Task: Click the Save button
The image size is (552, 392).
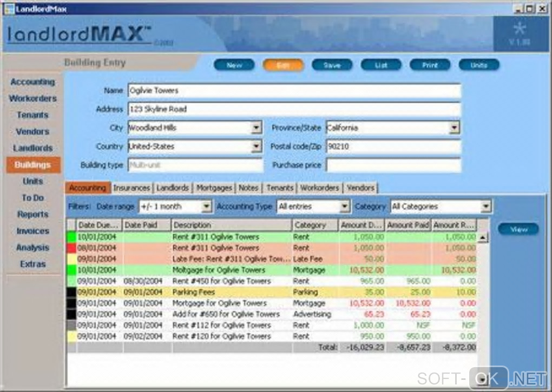Action: pos(332,65)
